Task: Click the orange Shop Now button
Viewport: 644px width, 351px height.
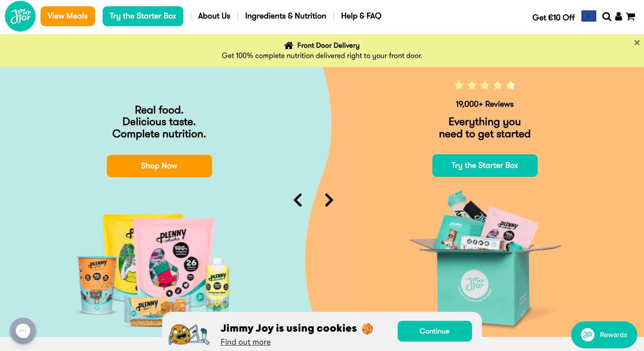Action: click(159, 166)
